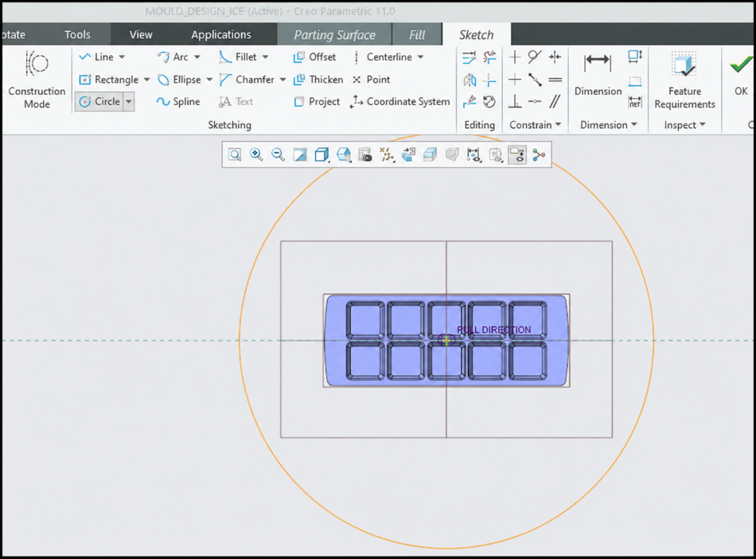Open the Display Style cube icon
Viewport: 756px width, 559px height.
click(x=321, y=154)
